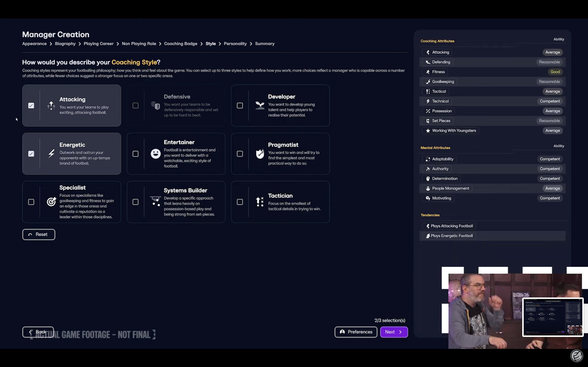Click the Specialist target icon
588x367 pixels.
(x=51, y=202)
